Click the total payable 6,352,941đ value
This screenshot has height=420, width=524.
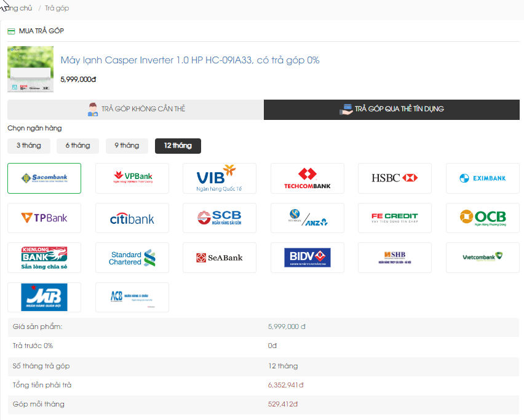[286, 385]
